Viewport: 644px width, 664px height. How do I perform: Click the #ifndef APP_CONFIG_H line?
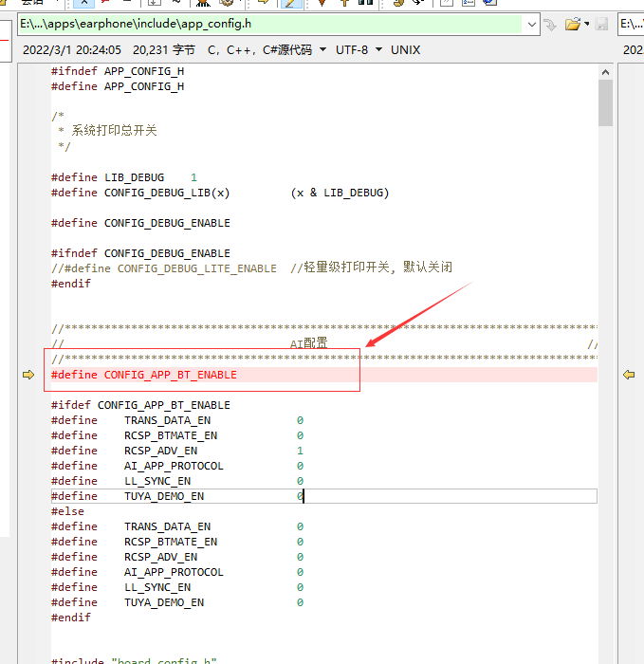[118, 71]
